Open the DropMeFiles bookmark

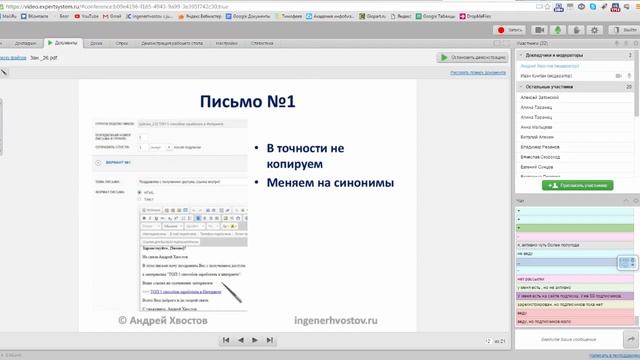tap(475, 16)
